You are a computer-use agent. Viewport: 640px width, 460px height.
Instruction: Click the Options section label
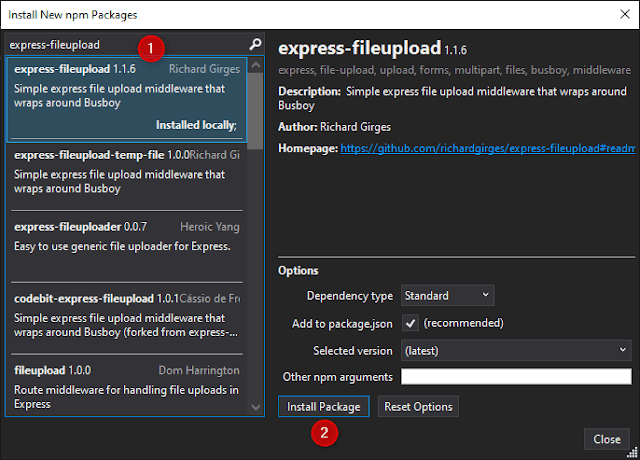pos(298,271)
